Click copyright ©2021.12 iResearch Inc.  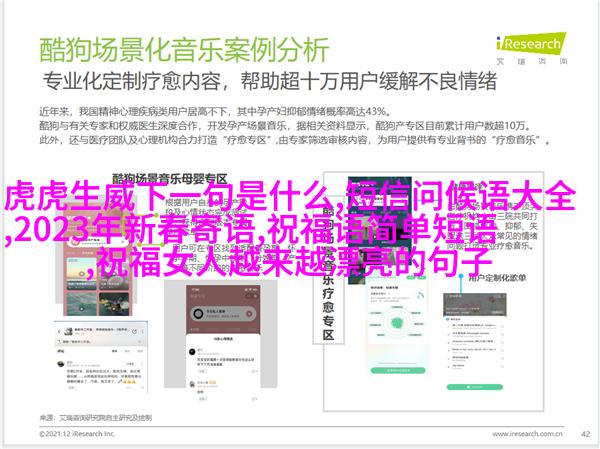77,434
